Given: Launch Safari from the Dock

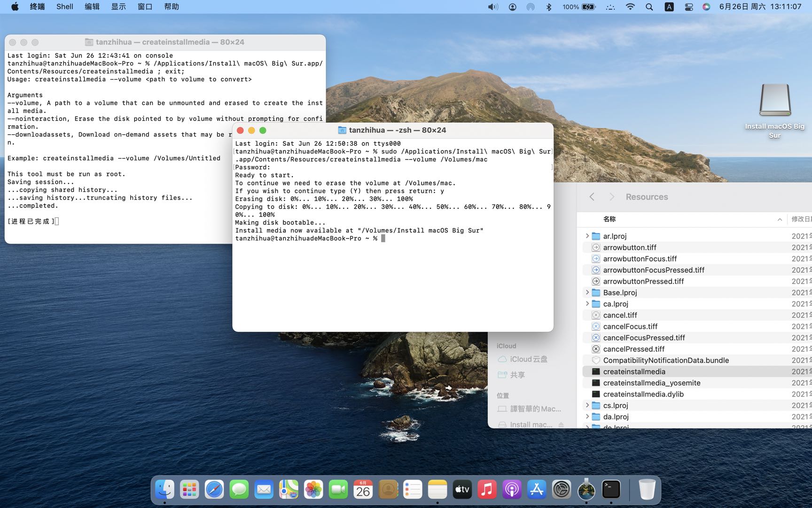Looking at the screenshot, I should tap(214, 490).
